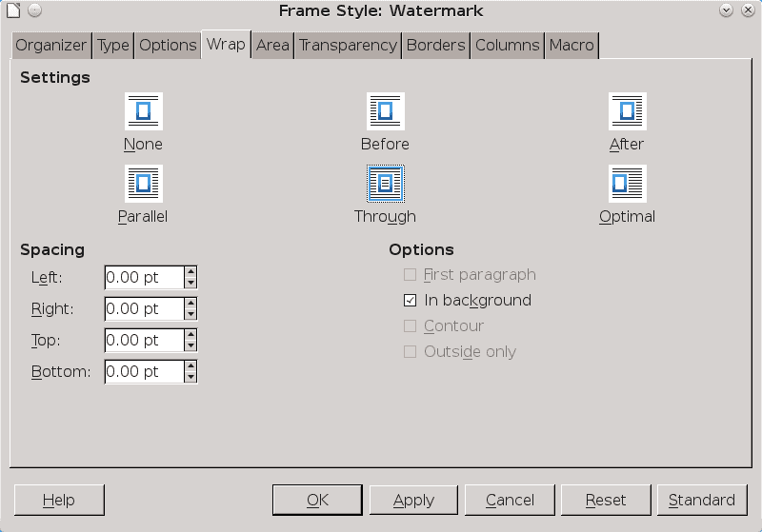Uncheck the In background checkbox

point(411,301)
